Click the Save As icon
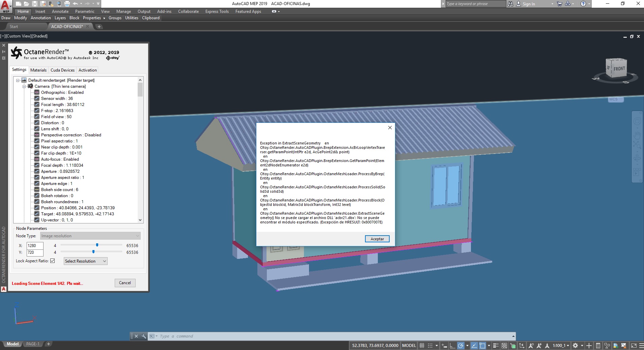The image size is (644, 350). (43, 4)
